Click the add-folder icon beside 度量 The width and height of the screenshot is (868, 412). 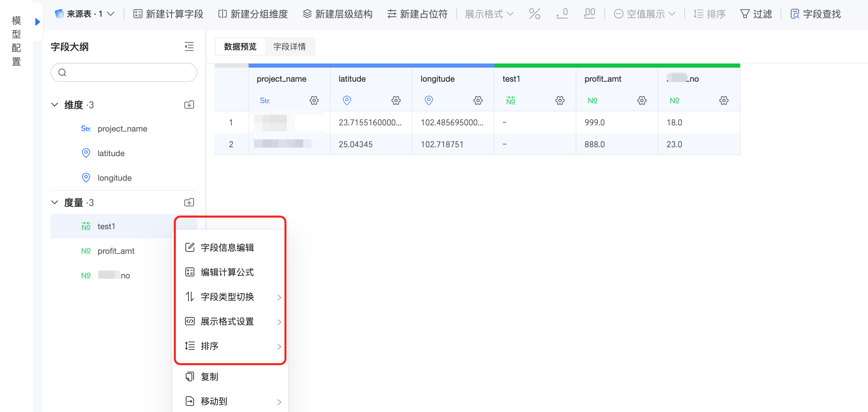pos(189,203)
